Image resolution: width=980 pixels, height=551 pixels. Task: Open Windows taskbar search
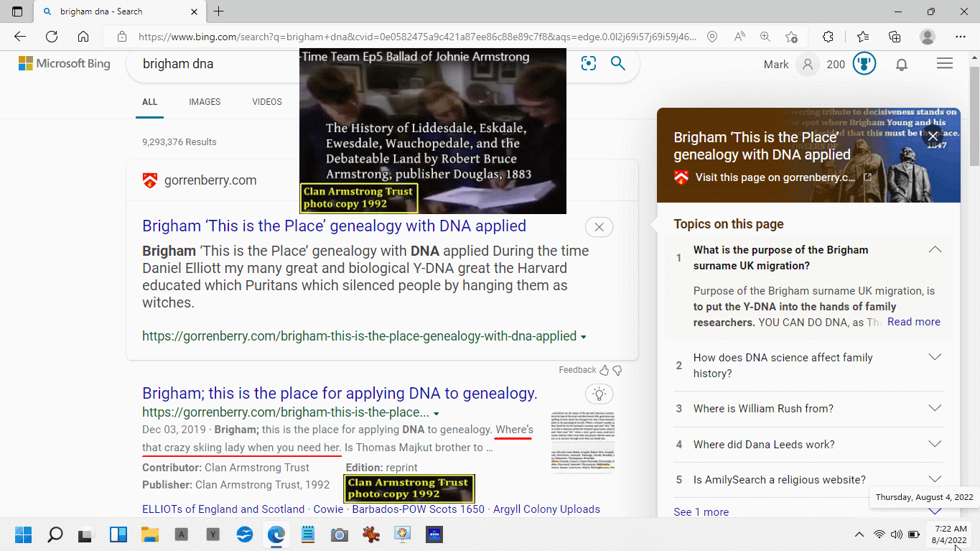pos(55,534)
